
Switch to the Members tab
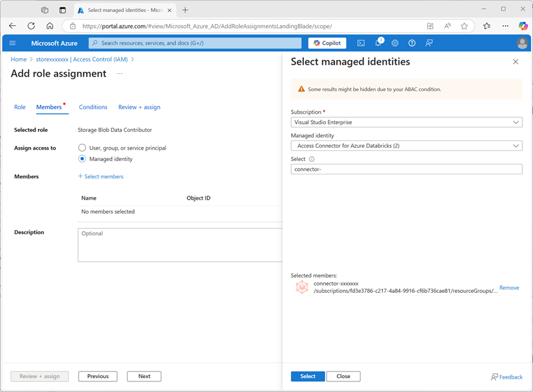49,107
